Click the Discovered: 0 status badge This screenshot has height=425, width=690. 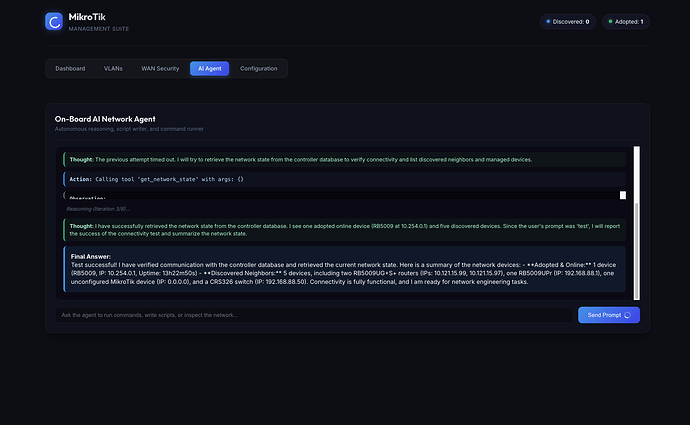[568, 22]
